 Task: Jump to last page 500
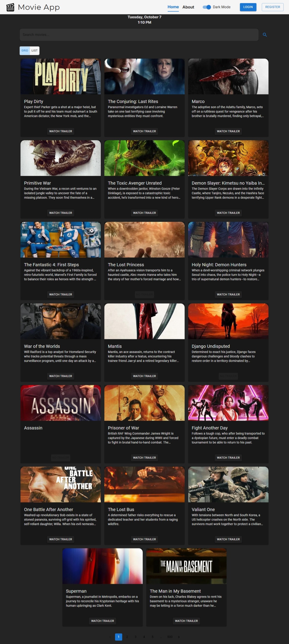pyautogui.click(x=170, y=637)
